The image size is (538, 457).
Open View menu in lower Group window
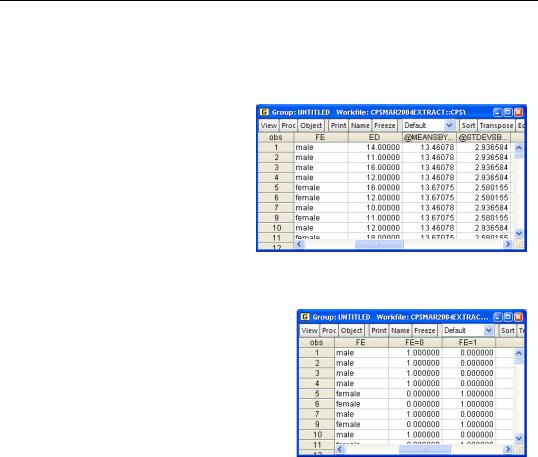coord(309,330)
